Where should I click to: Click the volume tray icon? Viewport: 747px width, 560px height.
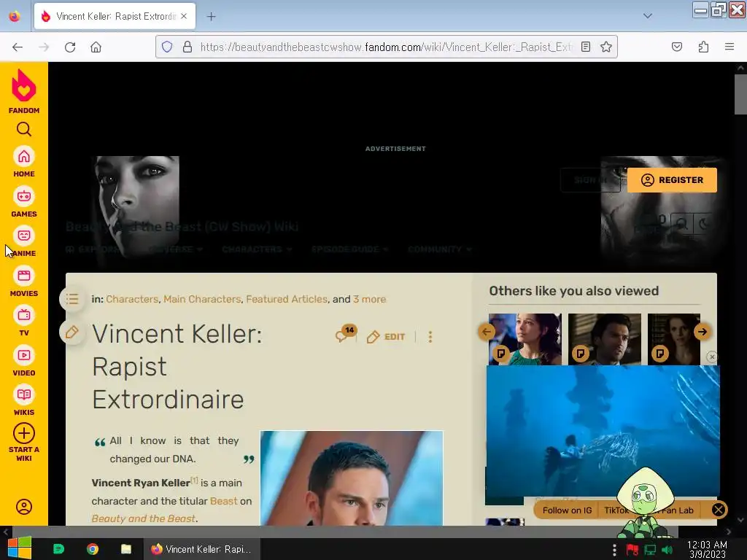tap(667, 550)
